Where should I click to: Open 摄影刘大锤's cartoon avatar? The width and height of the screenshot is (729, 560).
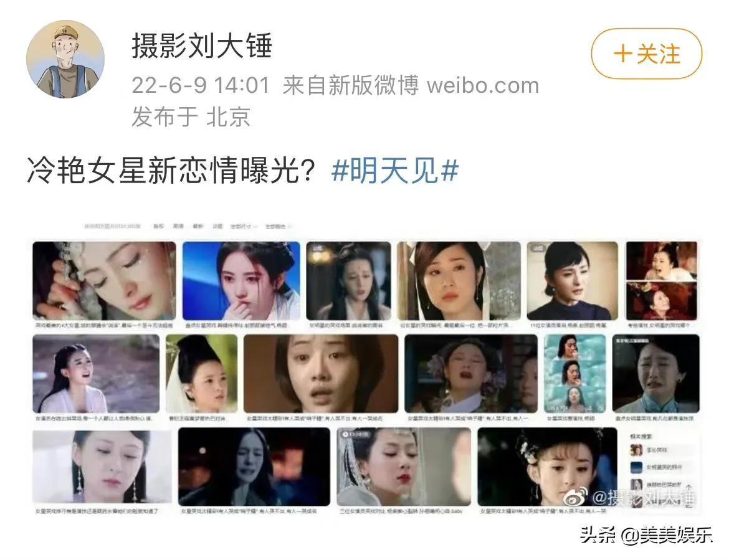[65, 59]
